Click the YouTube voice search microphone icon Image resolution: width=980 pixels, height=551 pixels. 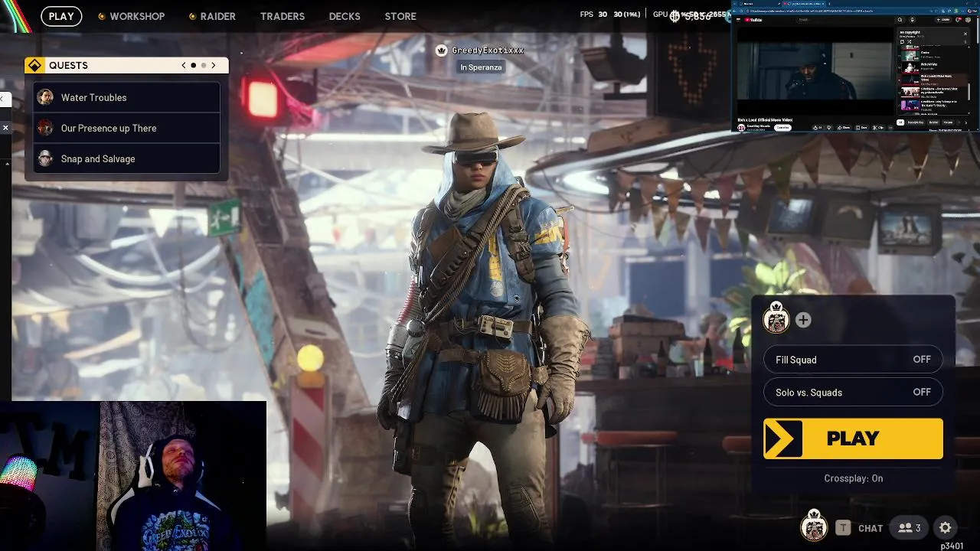pos(913,20)
